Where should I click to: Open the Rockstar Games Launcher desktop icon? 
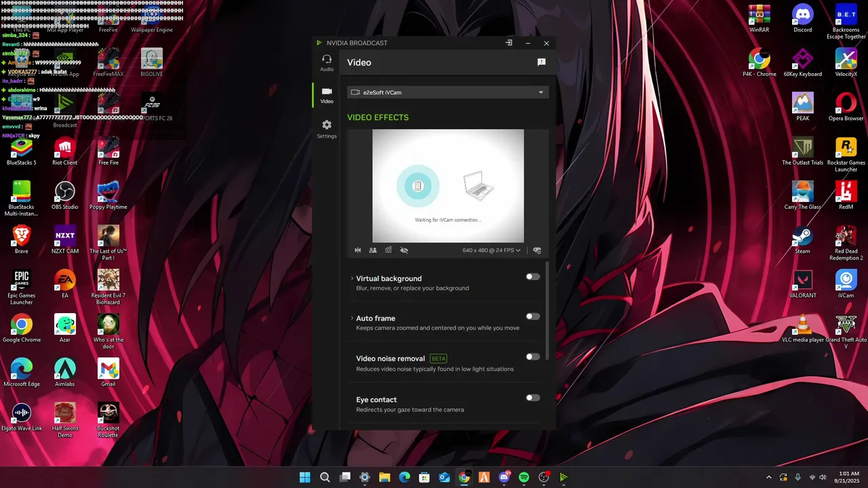[x=846, y=155]
